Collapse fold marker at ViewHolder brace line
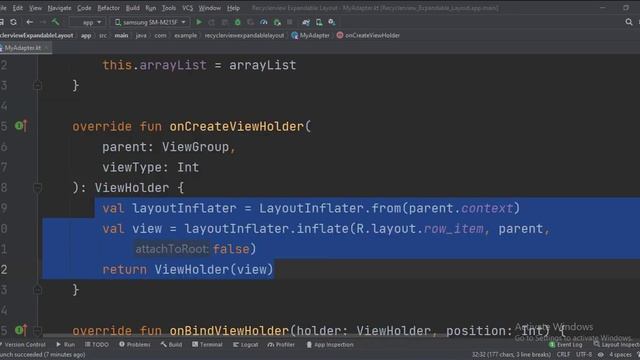Screen dimensions: 640x360 (37, 188)
